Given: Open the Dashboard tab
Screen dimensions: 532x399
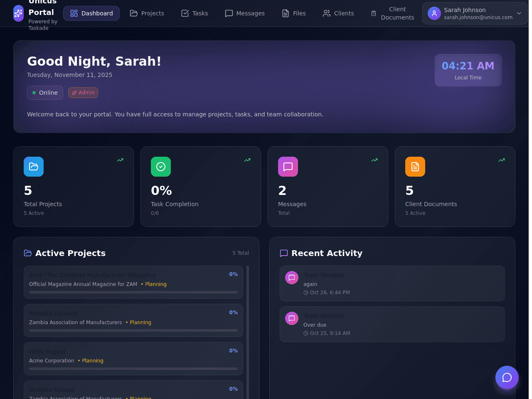Looking at the screenshot, I should 91,13.
